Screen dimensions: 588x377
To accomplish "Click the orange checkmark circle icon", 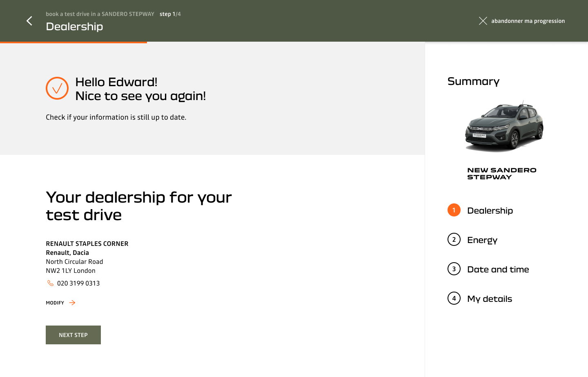I will (57, 88).
